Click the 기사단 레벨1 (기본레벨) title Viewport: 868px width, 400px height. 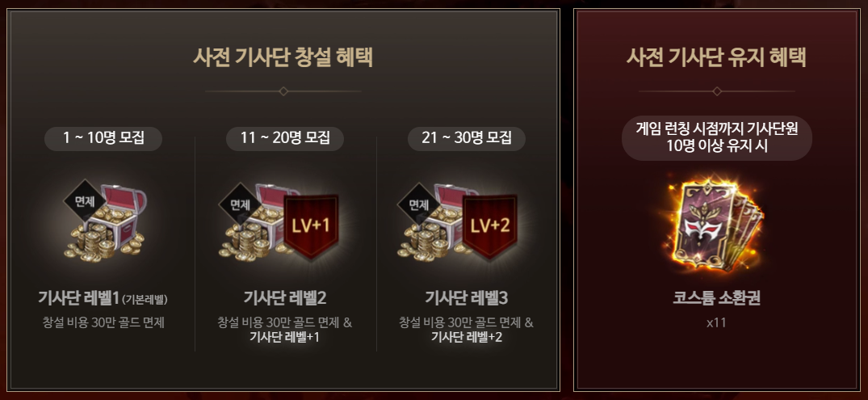pyautogui.click(x=103, y=299)
